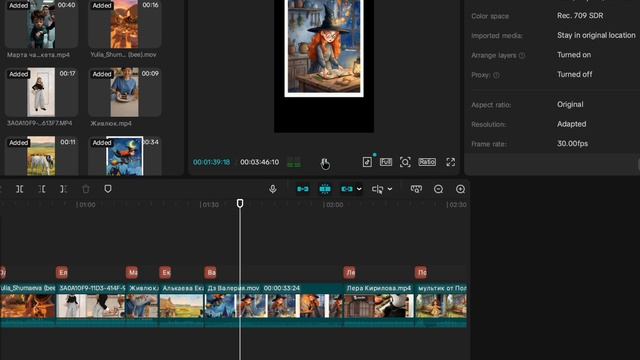Click the red 'Ва' marker
This screenshot has height=360, width=640.
[210, 272]
